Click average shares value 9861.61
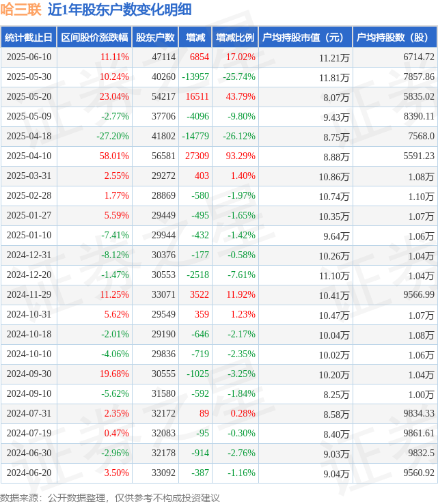Image resolution: width=438 pixels, height=504 pixels. 419,433
